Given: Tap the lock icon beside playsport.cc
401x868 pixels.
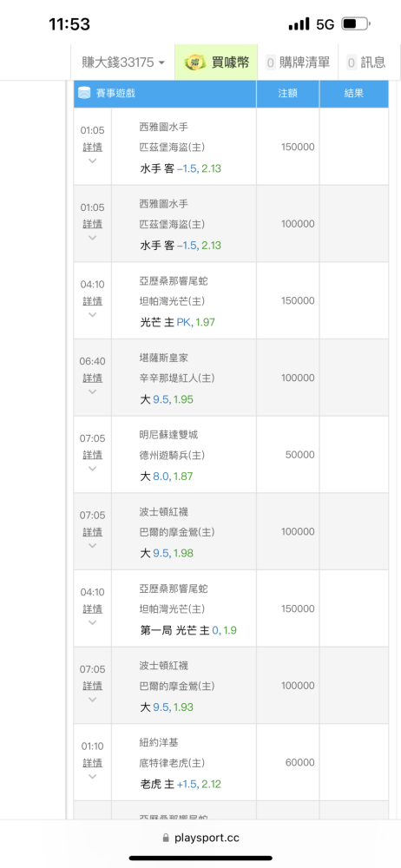Looking at the screenshot, I should pos(166,838).
